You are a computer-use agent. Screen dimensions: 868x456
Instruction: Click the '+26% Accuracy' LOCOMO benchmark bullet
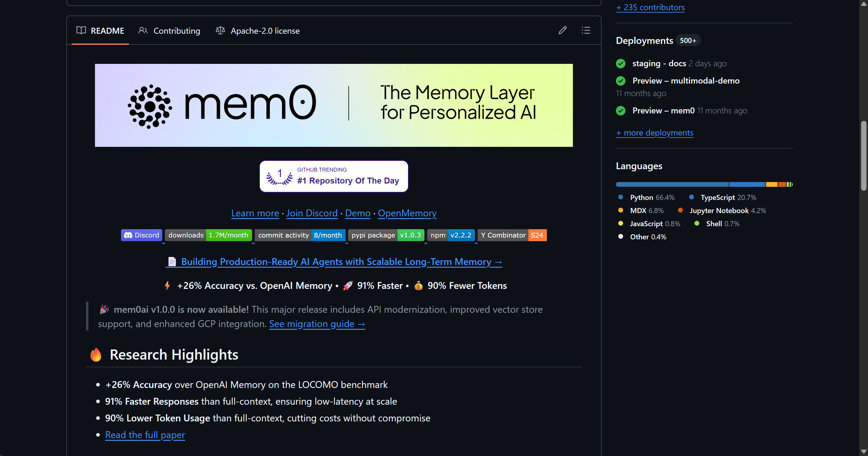(247, 385)
